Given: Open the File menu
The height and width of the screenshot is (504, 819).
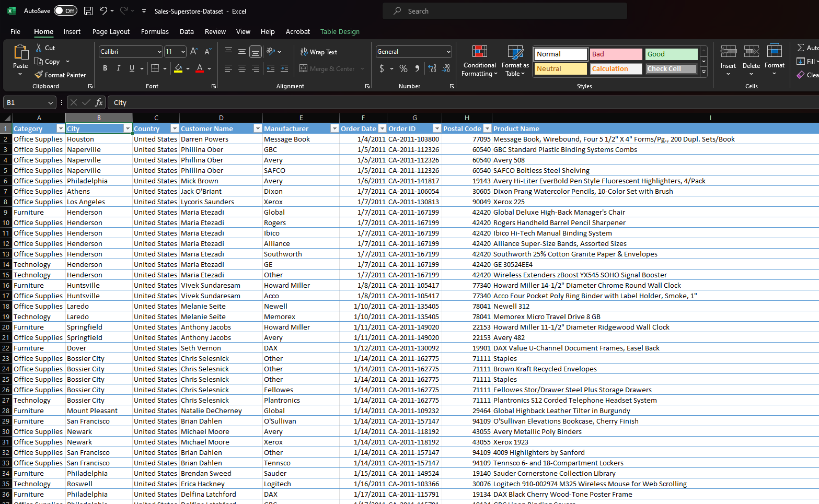Looking at the screenshot, I should tap(15, 31).
